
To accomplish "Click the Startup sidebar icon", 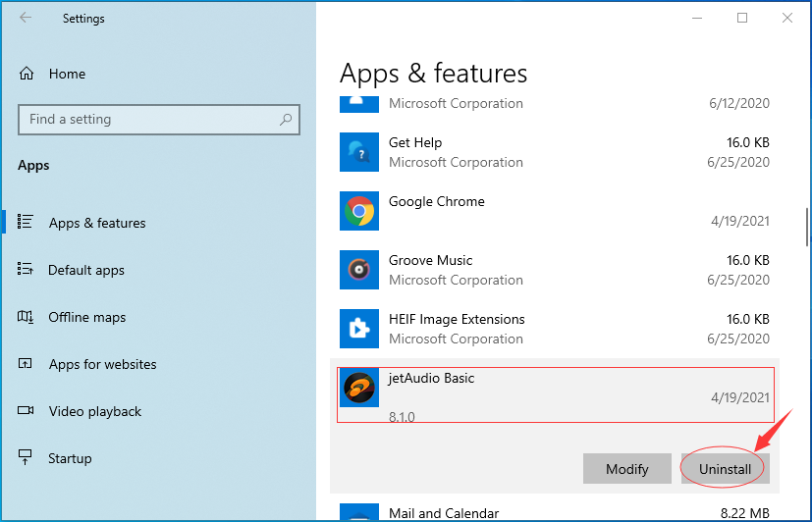I will tap(25, 457).
